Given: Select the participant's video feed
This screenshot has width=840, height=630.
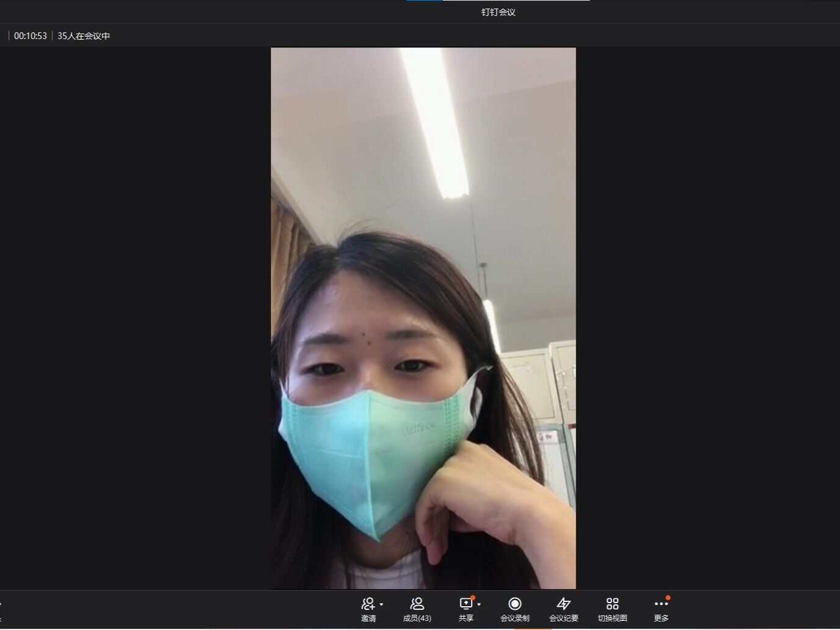Looking at the screenshot, I should (x=423, y=317).
